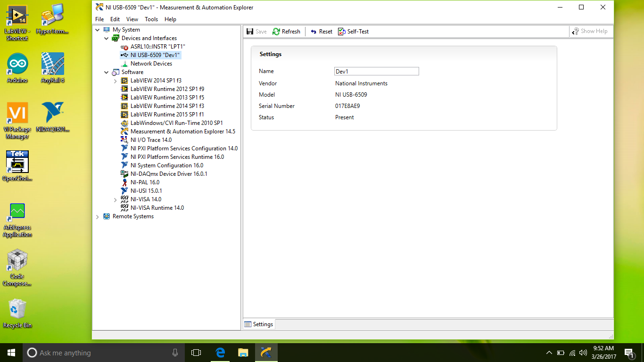644x362 pixels.
Task: Open AnyRail 6 desktop icon
Action: click(x=52, y=68)
